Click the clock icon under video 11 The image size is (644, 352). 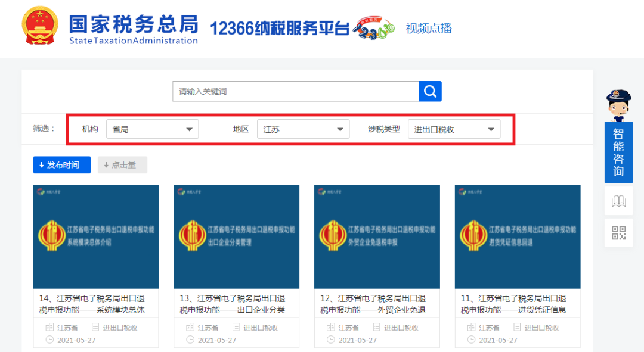472,339
